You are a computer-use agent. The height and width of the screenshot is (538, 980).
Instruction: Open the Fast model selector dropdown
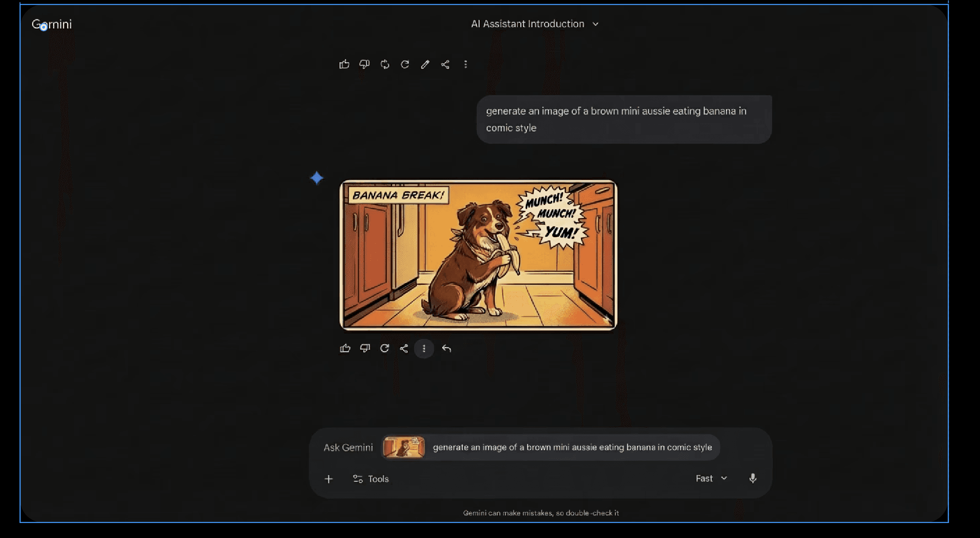(711, 478)
